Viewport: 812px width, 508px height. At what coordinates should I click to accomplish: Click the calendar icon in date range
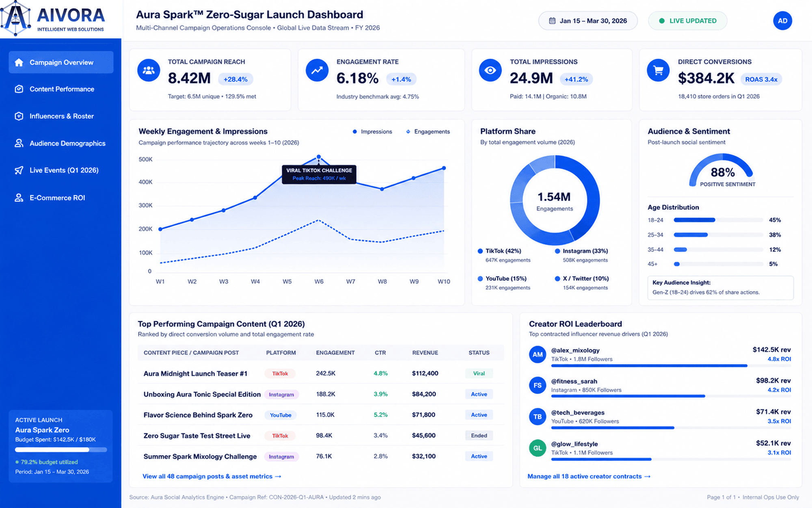552,21
